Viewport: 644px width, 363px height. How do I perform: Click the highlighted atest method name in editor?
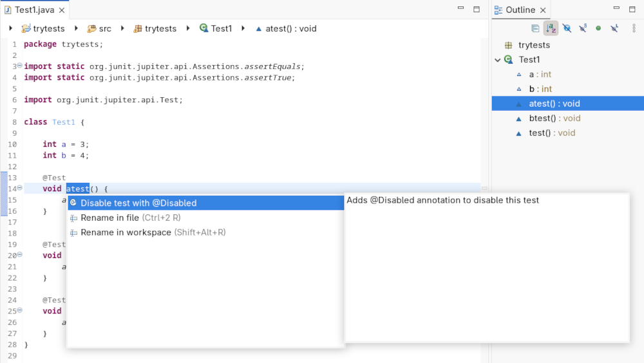(78, 189)
